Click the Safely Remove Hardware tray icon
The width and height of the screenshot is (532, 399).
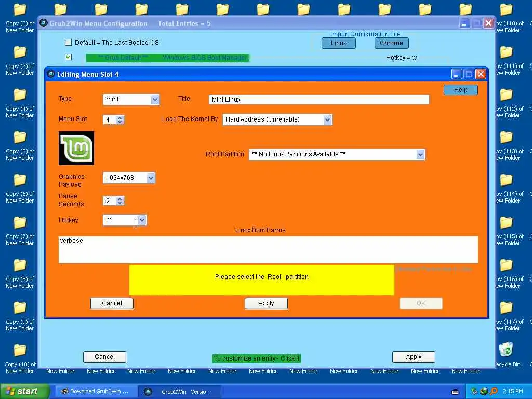point(474,392)
